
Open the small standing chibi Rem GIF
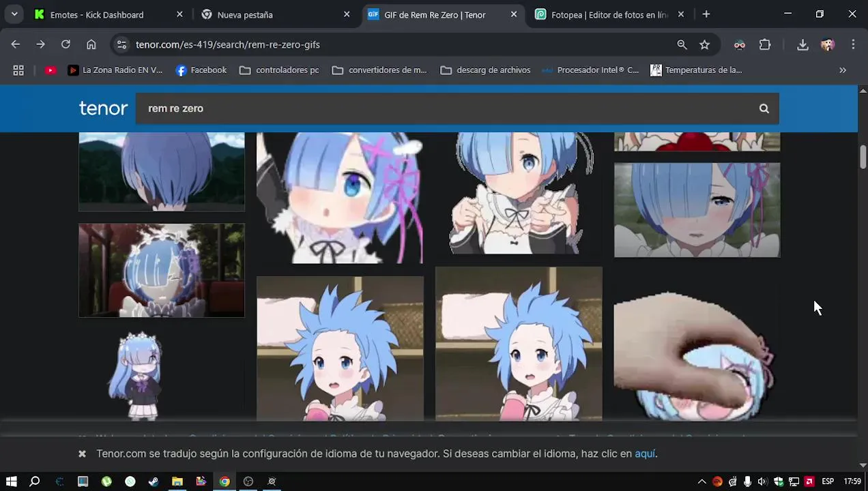coord(162,374)
